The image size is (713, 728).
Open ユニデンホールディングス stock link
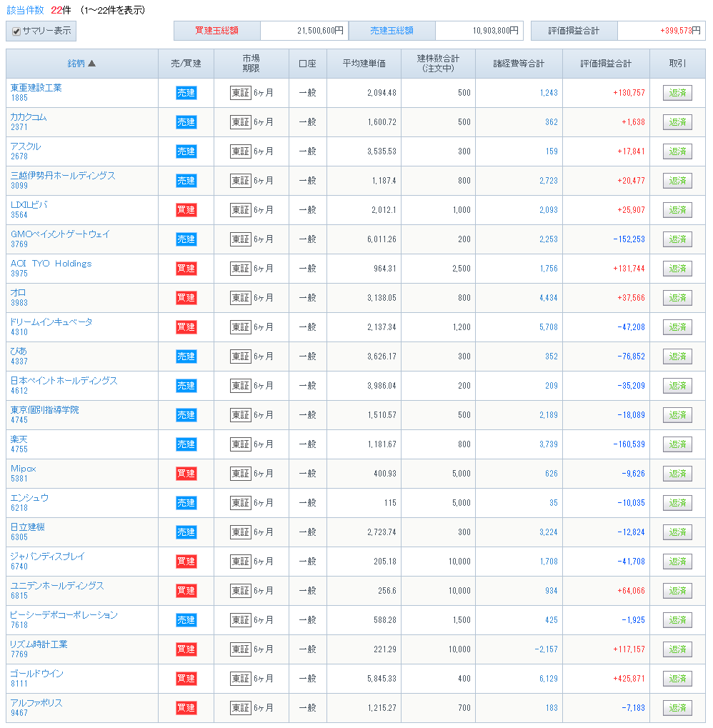57,585
